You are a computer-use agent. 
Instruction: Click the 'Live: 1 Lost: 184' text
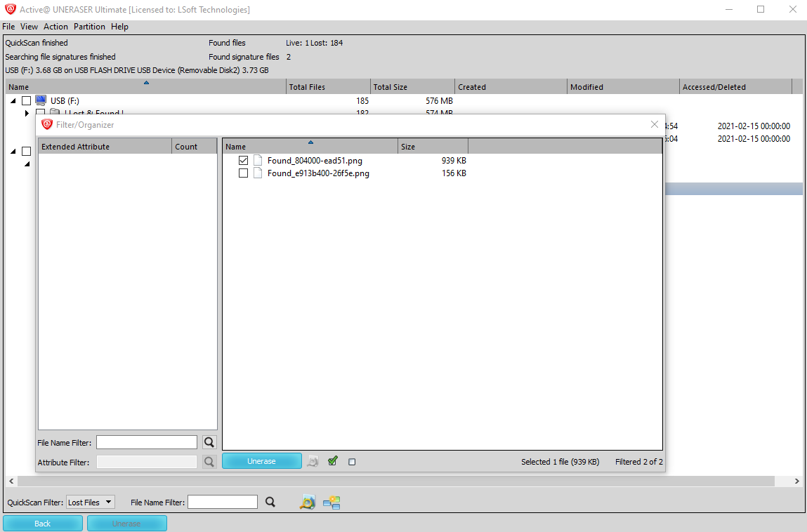pyautogui.click(x=315, y=43)
